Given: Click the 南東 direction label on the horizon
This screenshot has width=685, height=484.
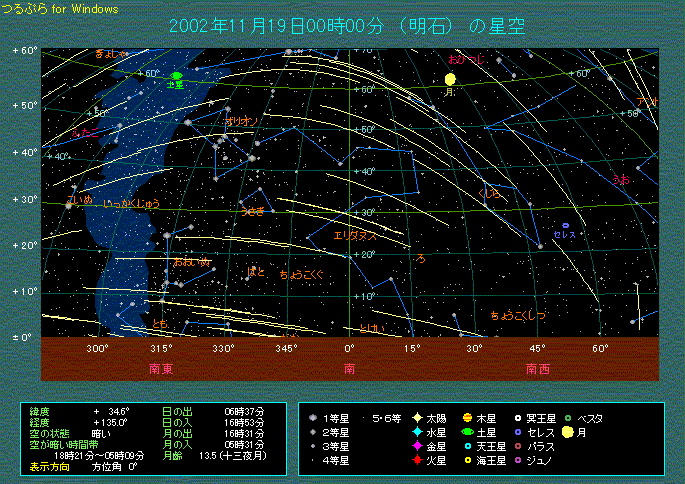Looking at the screenshot, I should pos(161,367).
